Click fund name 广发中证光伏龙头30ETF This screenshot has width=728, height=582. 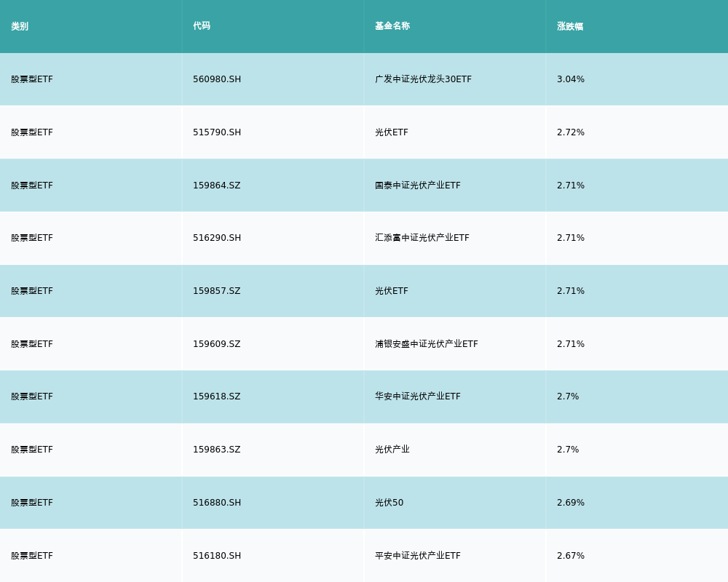click(424, 79)
